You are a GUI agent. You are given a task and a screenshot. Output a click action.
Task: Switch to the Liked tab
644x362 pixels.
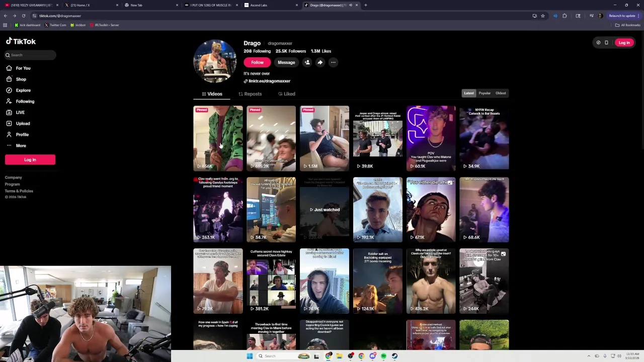point(286,94)
